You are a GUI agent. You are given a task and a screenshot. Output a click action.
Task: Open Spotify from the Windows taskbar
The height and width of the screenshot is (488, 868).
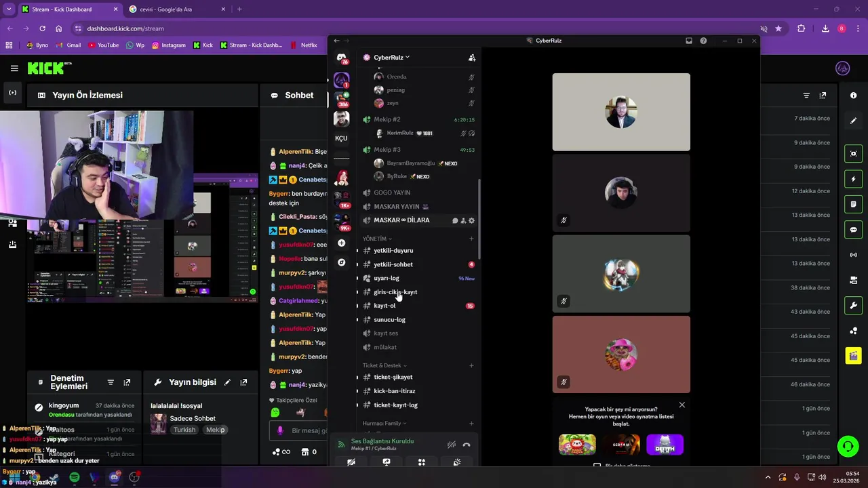pos(75,477)
